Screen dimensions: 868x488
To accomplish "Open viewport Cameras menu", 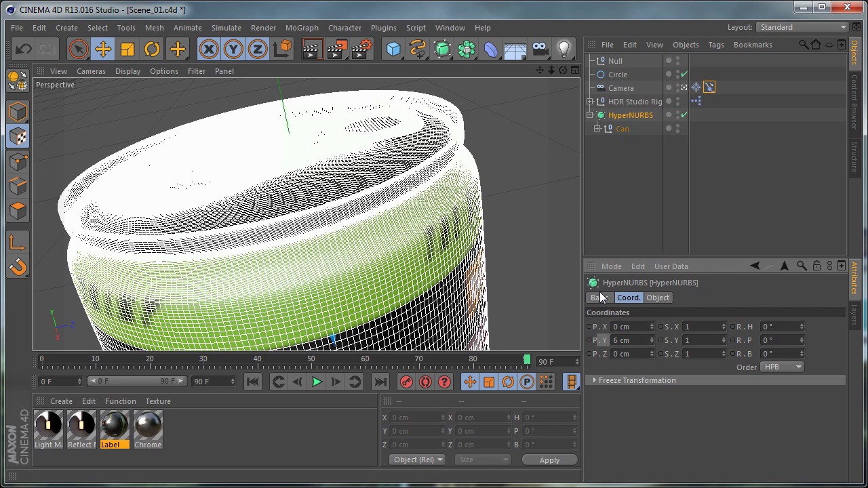I will point(91,71).
